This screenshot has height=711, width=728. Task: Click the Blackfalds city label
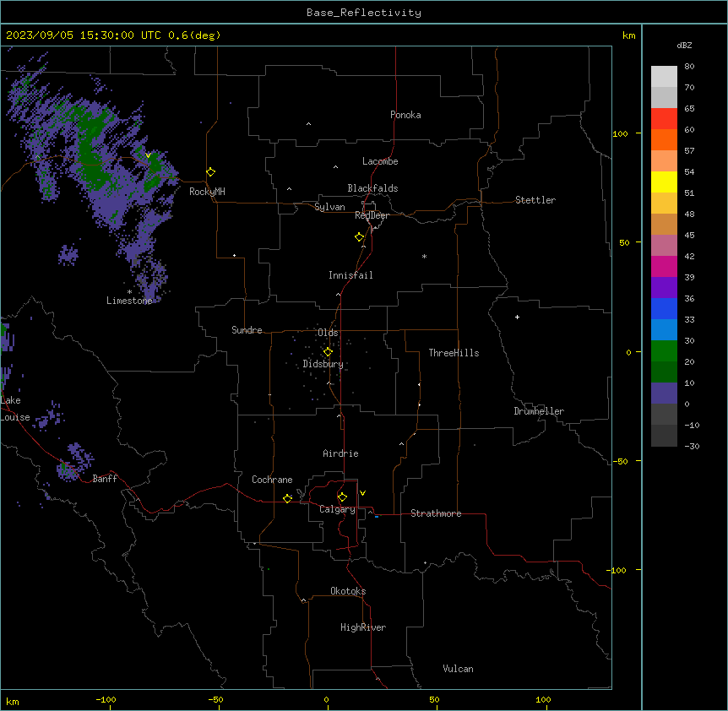372,188
